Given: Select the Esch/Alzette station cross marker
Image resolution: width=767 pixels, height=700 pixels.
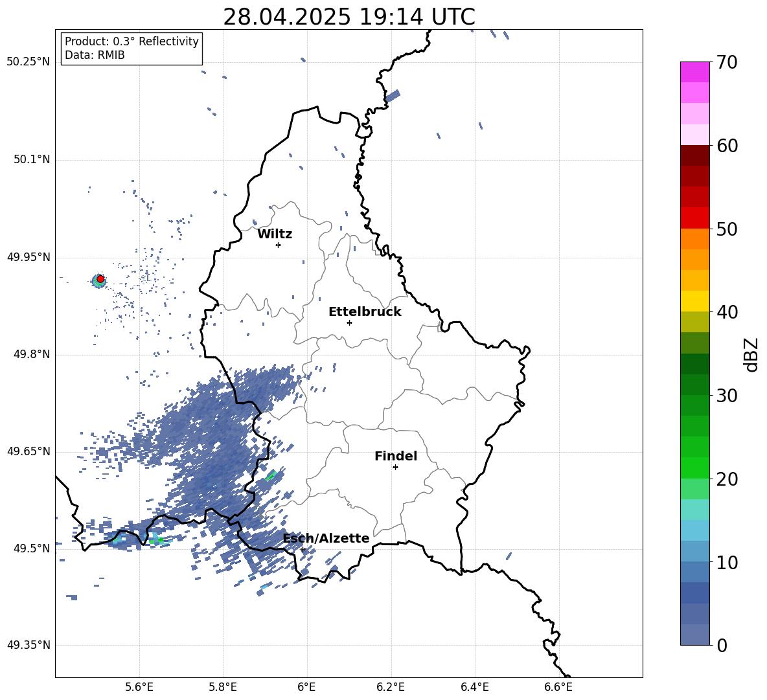Looking at the screenshot, I should click(x=303, y=549).
